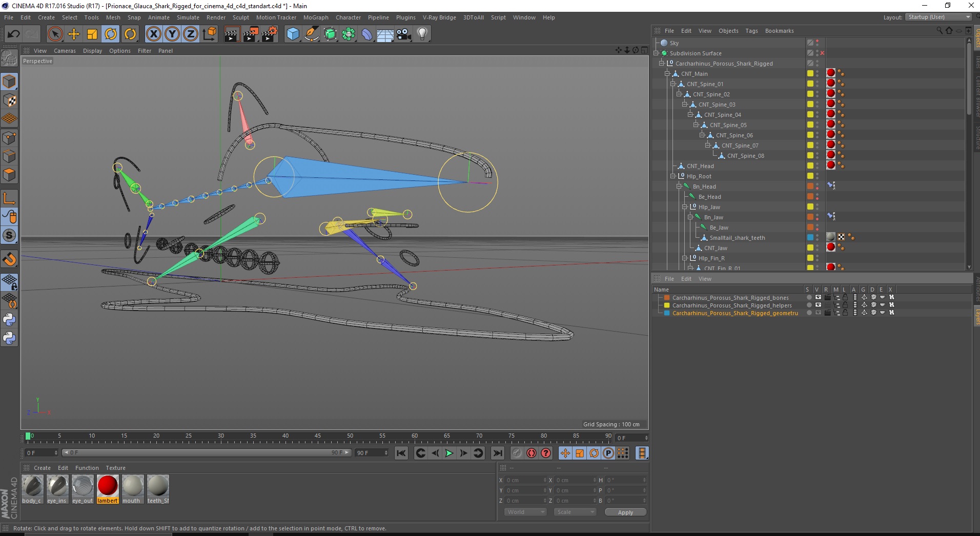
Task: Toggle Z axis lock
Action: coord(191,34)
